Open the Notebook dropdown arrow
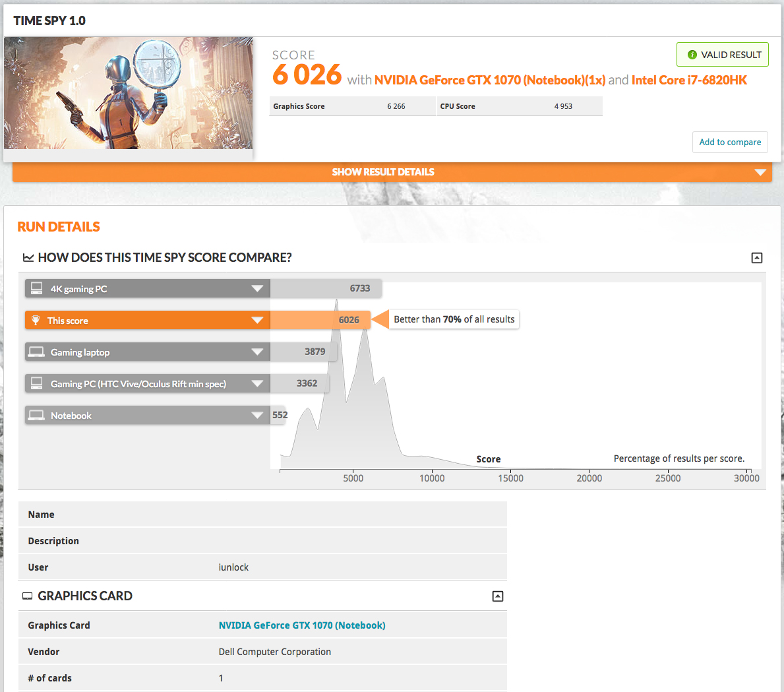The height and width of the screenshot is (692, 784). [257, 416]
